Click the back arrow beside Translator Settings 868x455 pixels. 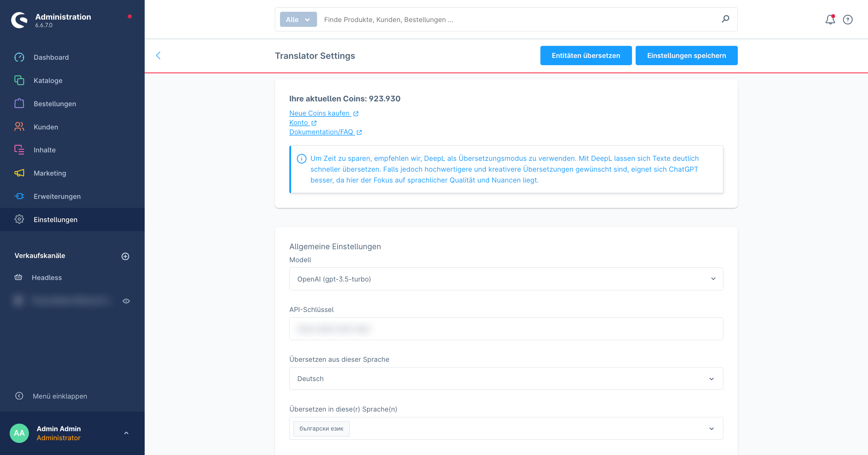click(x=158, y=55)
